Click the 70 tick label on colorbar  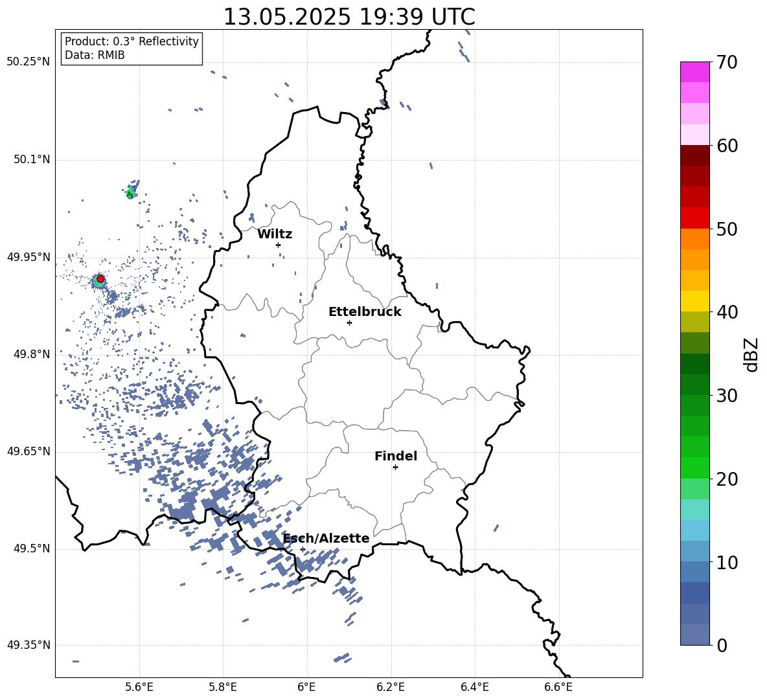[x=727, y=62]
